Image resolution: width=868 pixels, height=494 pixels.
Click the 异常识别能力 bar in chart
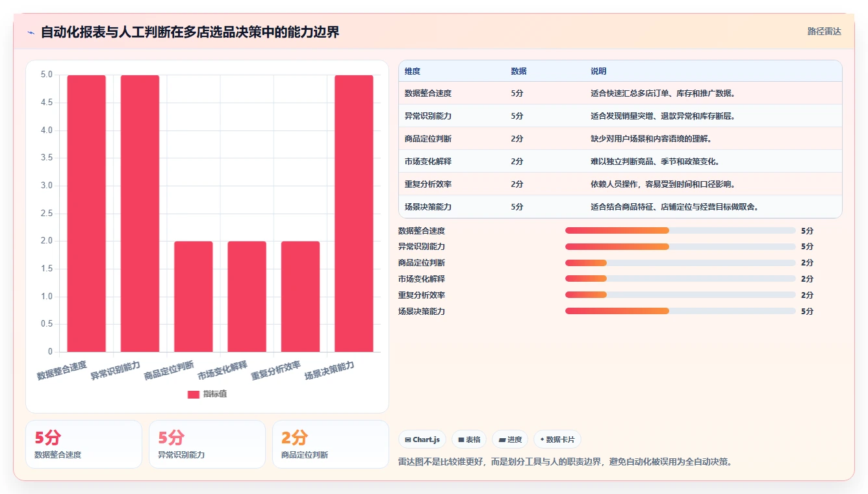140,214
